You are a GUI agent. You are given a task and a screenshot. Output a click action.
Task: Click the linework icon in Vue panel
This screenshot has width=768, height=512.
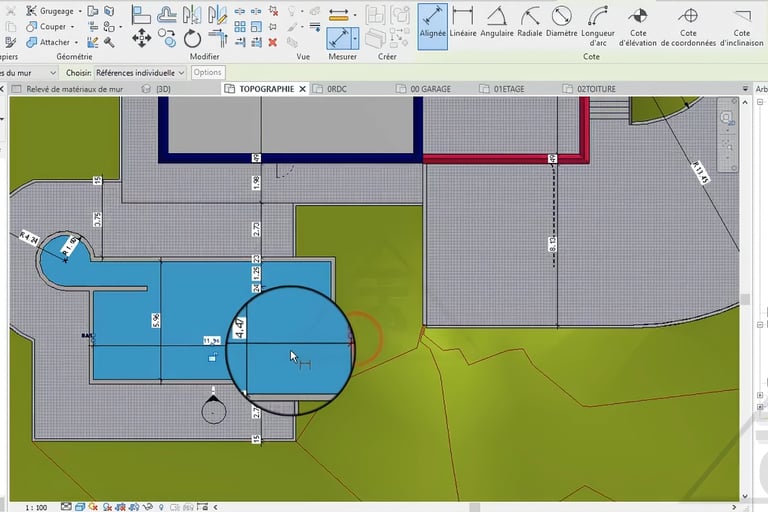[x=315, y=26]
